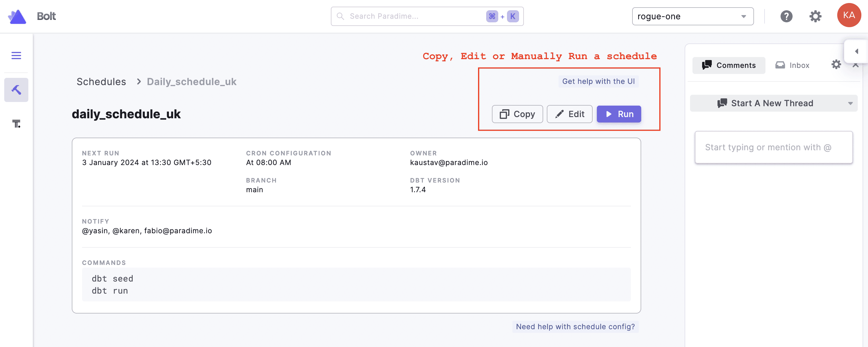Screen dimensions: 868x347
Task: Click Need help with schedule config link
Action: coord(575,326)
